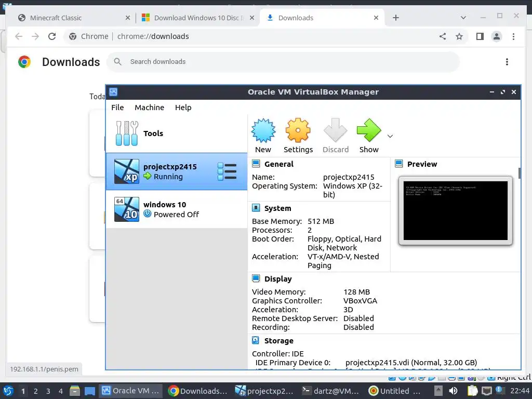Go forward in Chrome
Image resolution: width=532 pixels, height=399 pixels.
click(x=35, y=36)
